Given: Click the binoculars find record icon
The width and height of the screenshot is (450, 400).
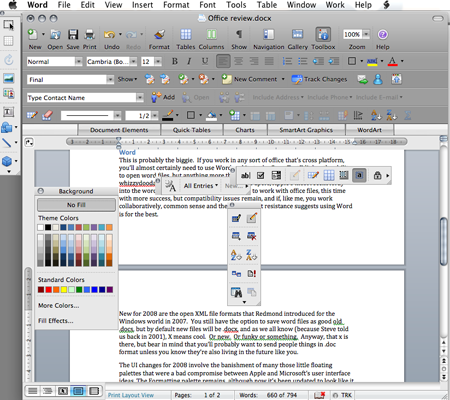Looking at the screenshot, I should [x=236, y=292].
